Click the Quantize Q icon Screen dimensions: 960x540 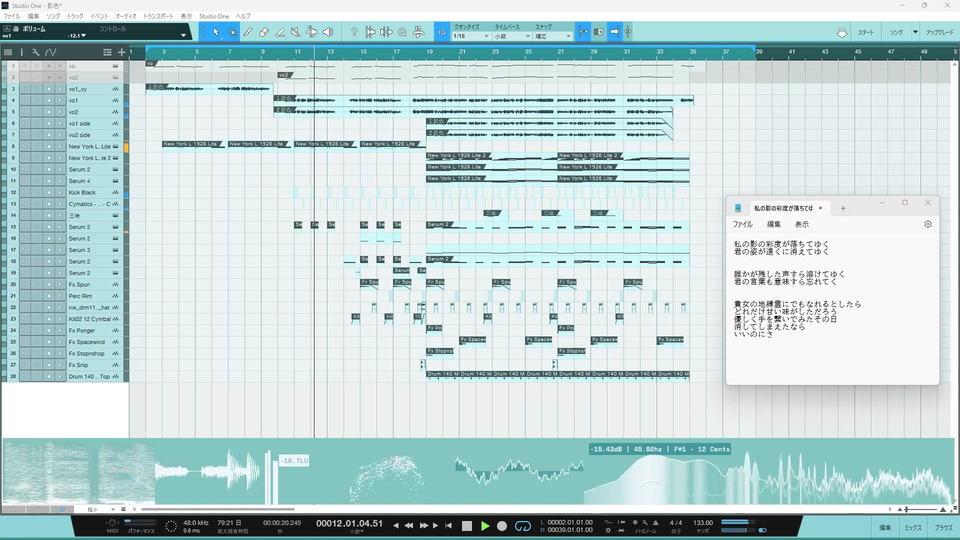click(402, 32)
